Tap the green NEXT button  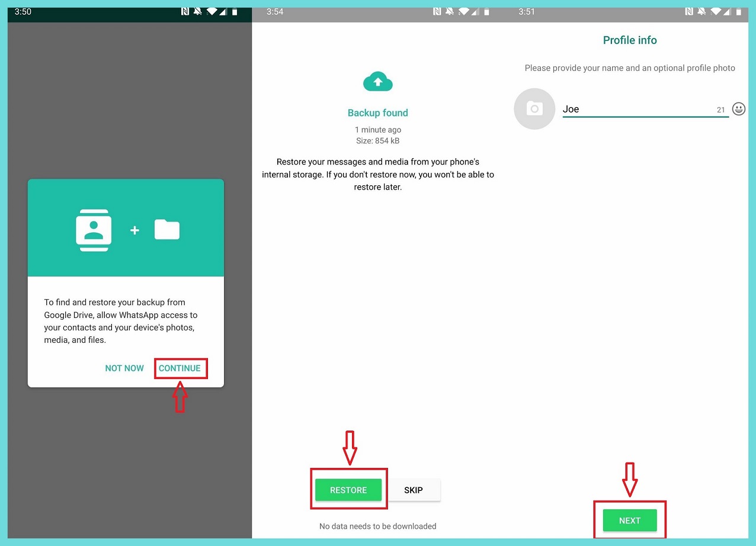pos(630,521)
